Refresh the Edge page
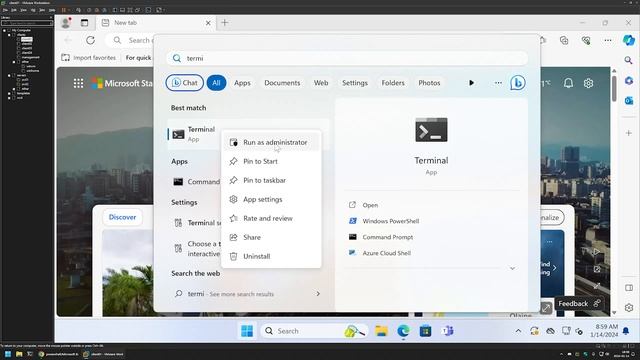 pyautogui.click(x=91, y=40)
